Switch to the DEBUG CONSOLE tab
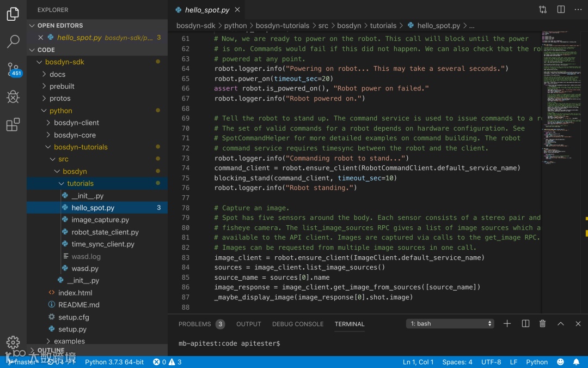Screen dimensions: 588x368 pyautogui.click(x=298, y=324)
